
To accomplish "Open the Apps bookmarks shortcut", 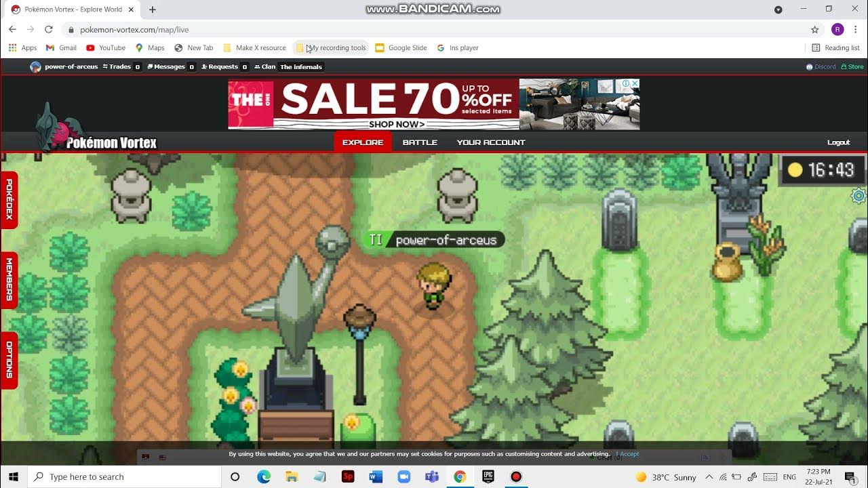I will coord(22,48).
